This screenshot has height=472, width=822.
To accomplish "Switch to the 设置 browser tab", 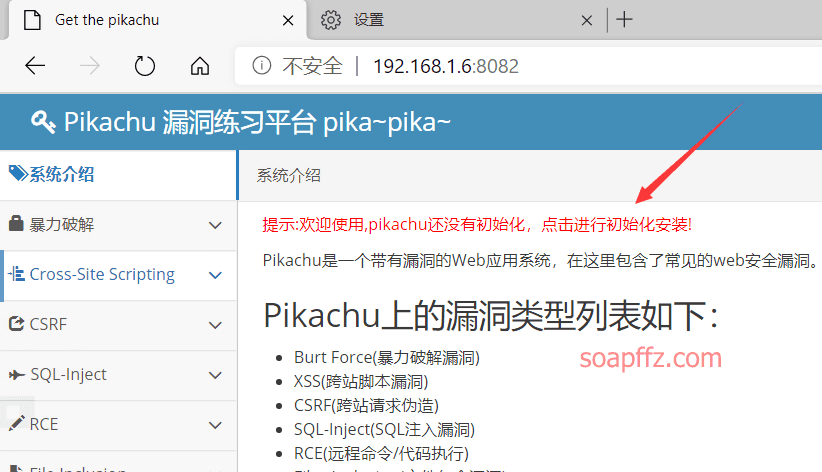I will tap(456, 20).
